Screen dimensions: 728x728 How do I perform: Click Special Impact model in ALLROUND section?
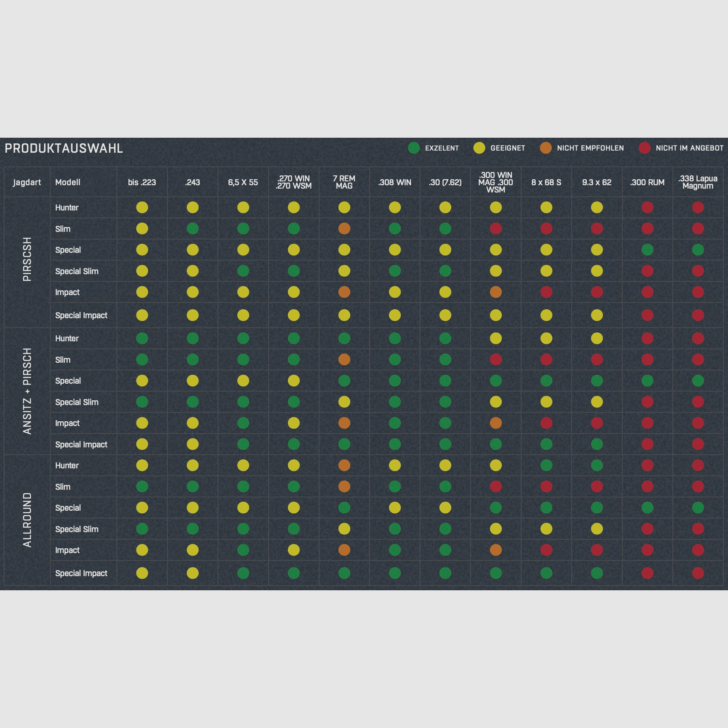(81, 573)
